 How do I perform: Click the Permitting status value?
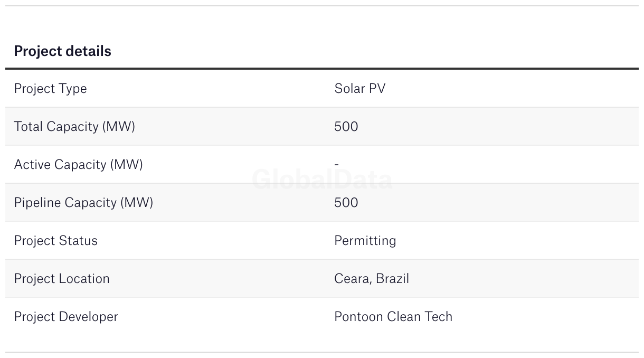[365, 241]
